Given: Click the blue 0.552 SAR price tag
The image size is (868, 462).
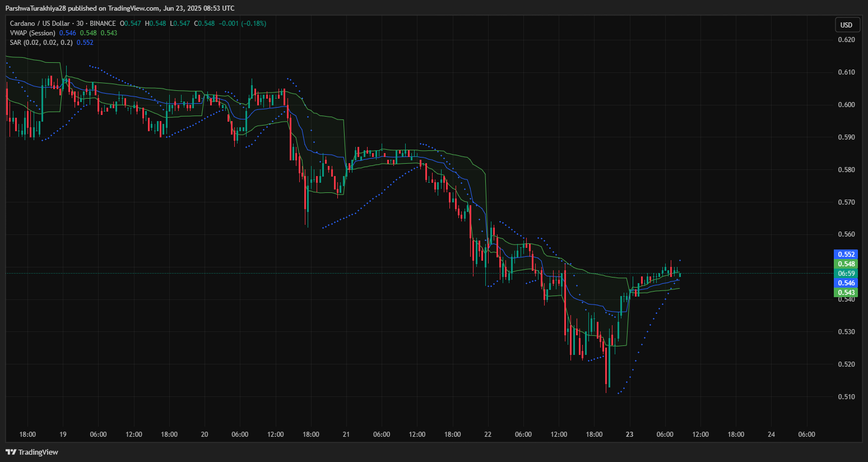Looking at the screenshot, I should 846,255.
